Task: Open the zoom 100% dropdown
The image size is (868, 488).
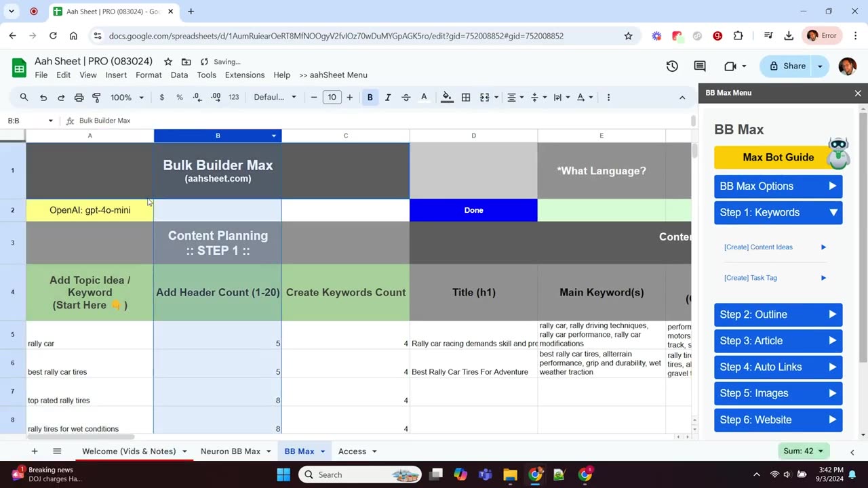Action: [x=127, y=97]
